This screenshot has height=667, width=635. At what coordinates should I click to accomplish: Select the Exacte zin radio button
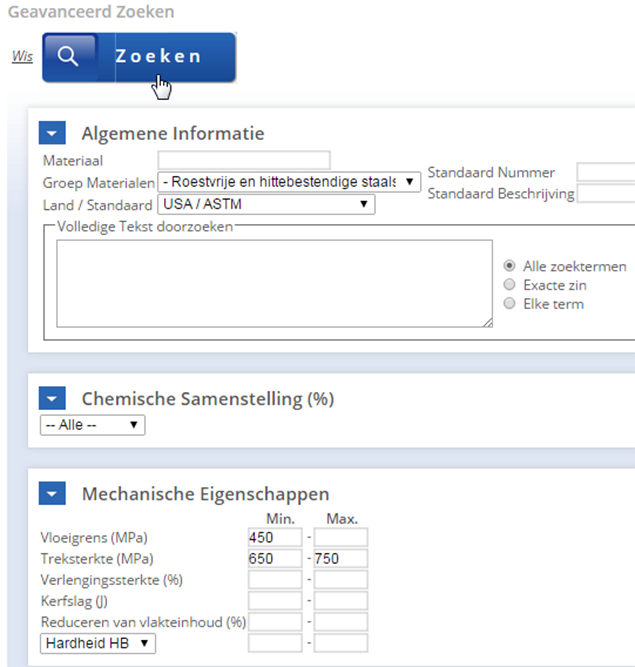coord(509,285)
